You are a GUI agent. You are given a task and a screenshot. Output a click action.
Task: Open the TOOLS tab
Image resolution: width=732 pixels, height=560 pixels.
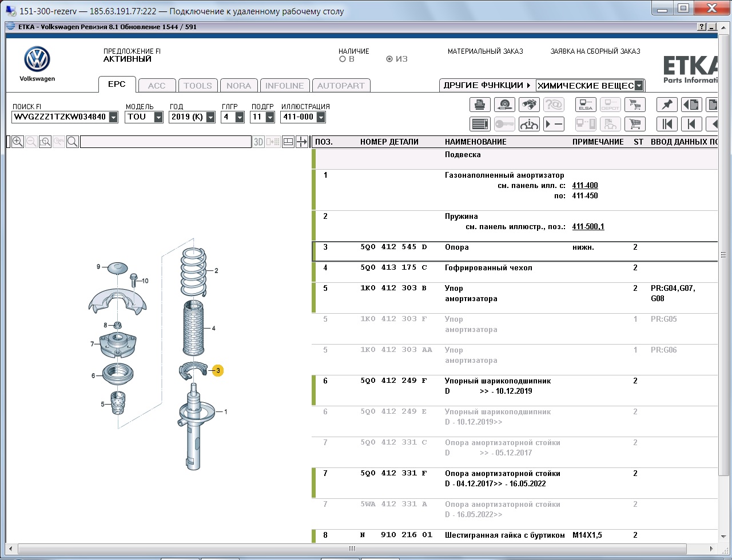198,86
